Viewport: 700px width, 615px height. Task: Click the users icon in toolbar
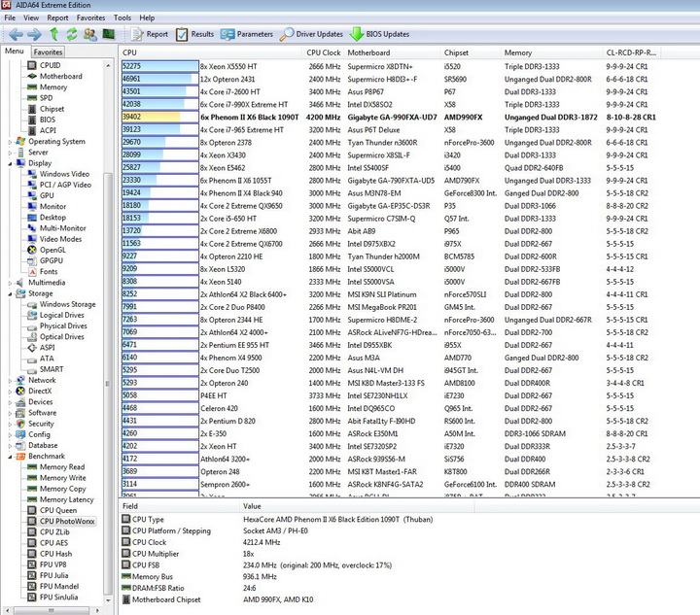point(89,34)
